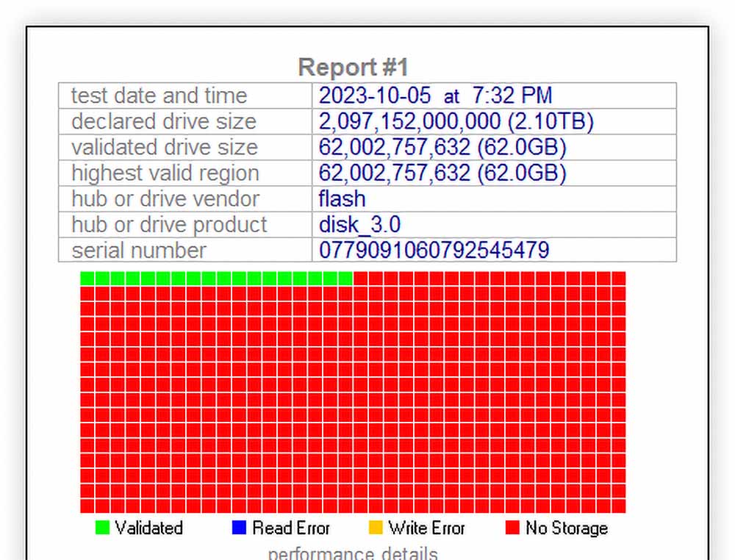The image size is (735, 560).
Task: Select the first green cell in drive map
Action: 87,278
